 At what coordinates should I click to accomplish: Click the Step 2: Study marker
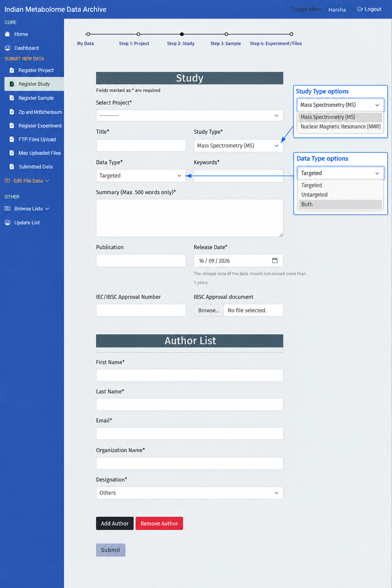click(x=182, y=34)
